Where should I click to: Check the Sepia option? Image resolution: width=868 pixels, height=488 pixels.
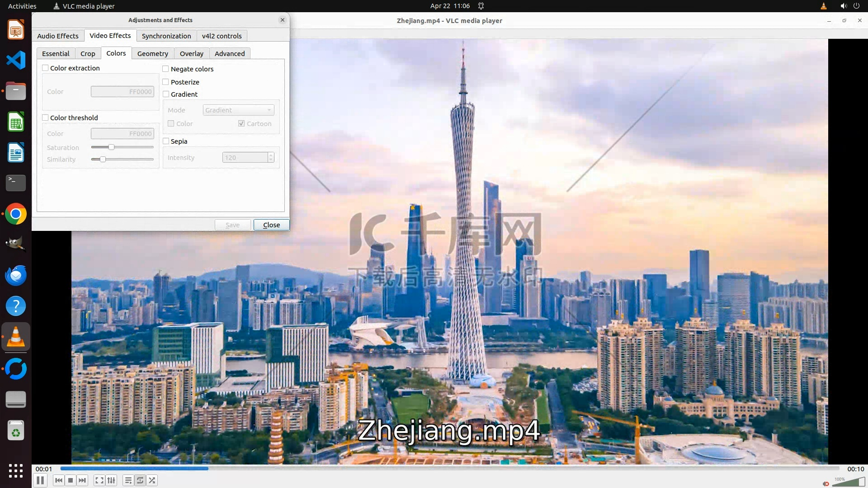coord(166,141)
